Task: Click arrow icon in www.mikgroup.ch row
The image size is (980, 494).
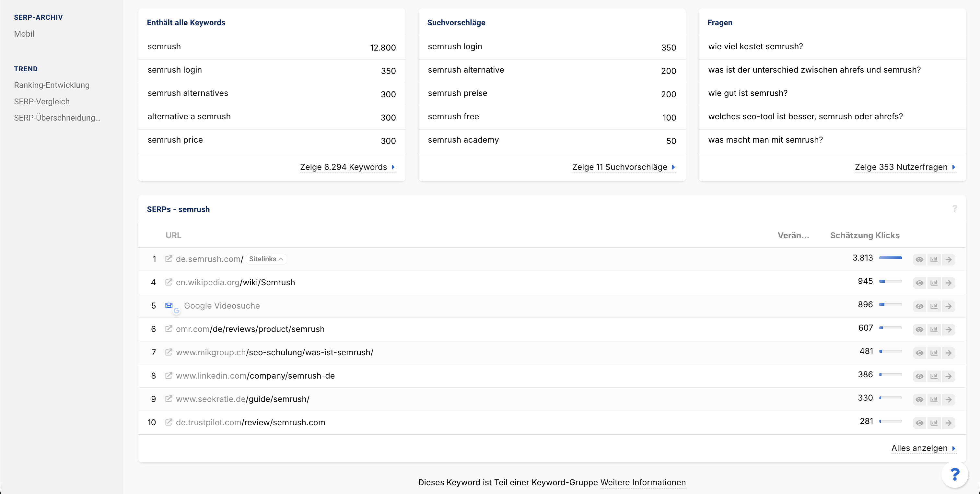Action: pyautogui.click(x=949, y=353)
